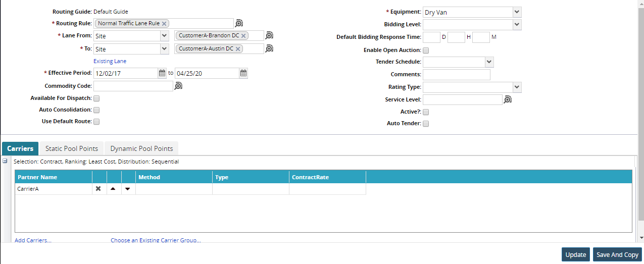This screenshot has width=644, height=264.
Task: Open lookup icon beside CustomerA-Brandon DC
Action: [270, 35]
